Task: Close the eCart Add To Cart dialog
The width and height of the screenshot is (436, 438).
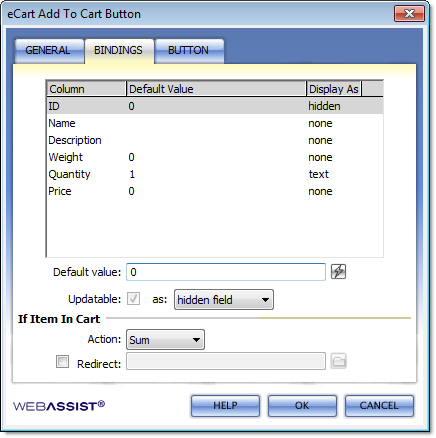Action: click(409, 14)
